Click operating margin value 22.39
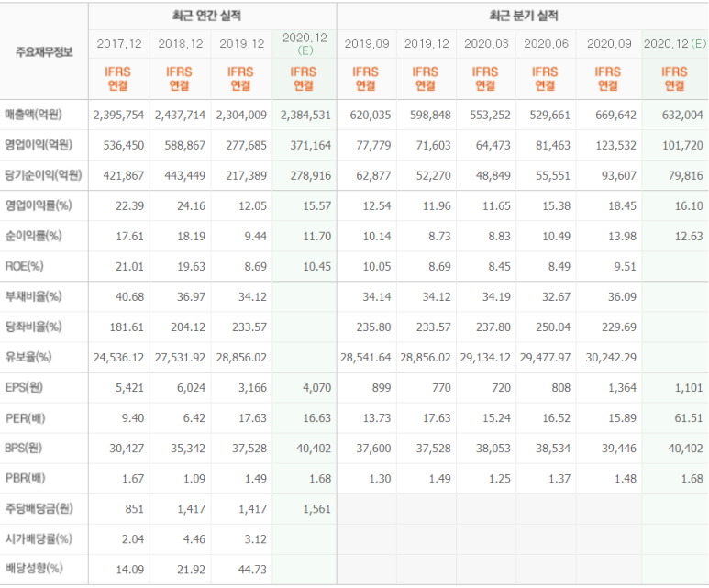 129,206
